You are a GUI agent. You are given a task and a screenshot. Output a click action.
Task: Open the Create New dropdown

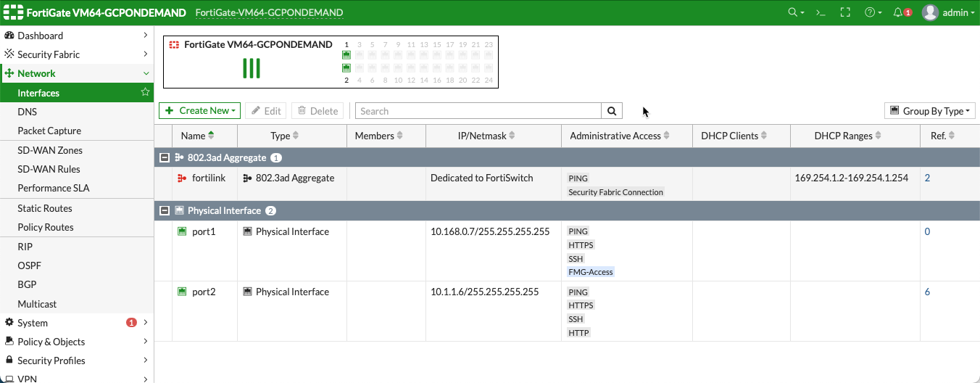[200, 111]
